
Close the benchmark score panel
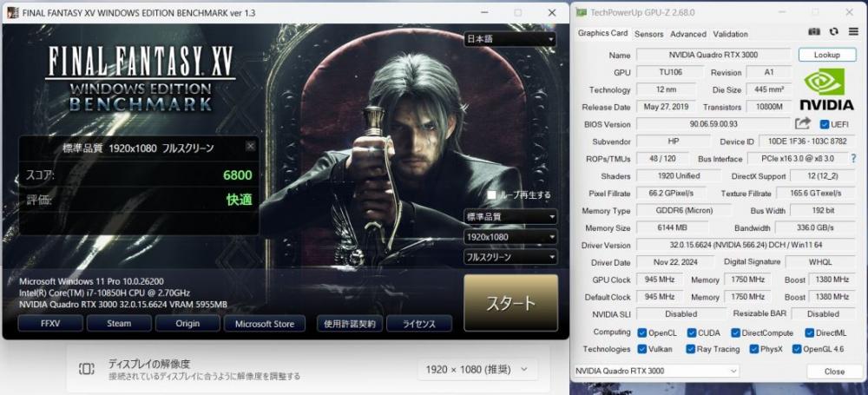coord(251,146)
